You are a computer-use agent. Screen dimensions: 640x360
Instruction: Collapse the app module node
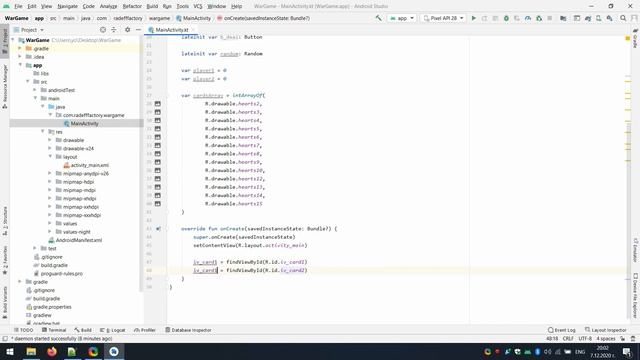click(x=20, y=65)
